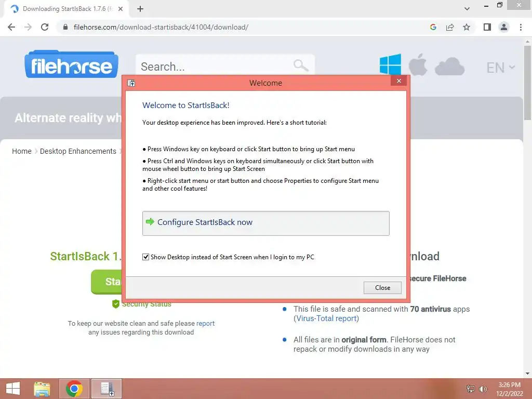Close the Downloading StartIsBack tab
Viewport: 532px width, 399px height.
click(x=121, y=9)
